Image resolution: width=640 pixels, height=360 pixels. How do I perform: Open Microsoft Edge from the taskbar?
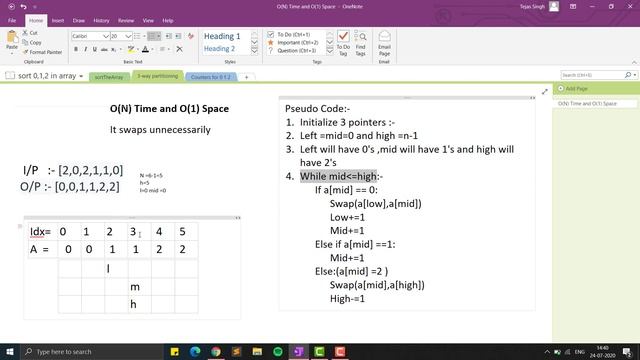point(195,351)
